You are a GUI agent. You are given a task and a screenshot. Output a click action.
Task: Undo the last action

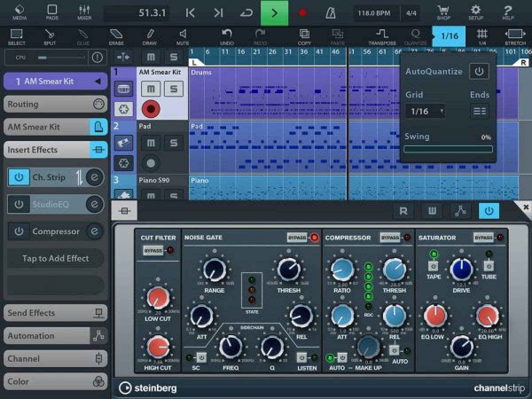pyautogui.click(x=227, y=37)
